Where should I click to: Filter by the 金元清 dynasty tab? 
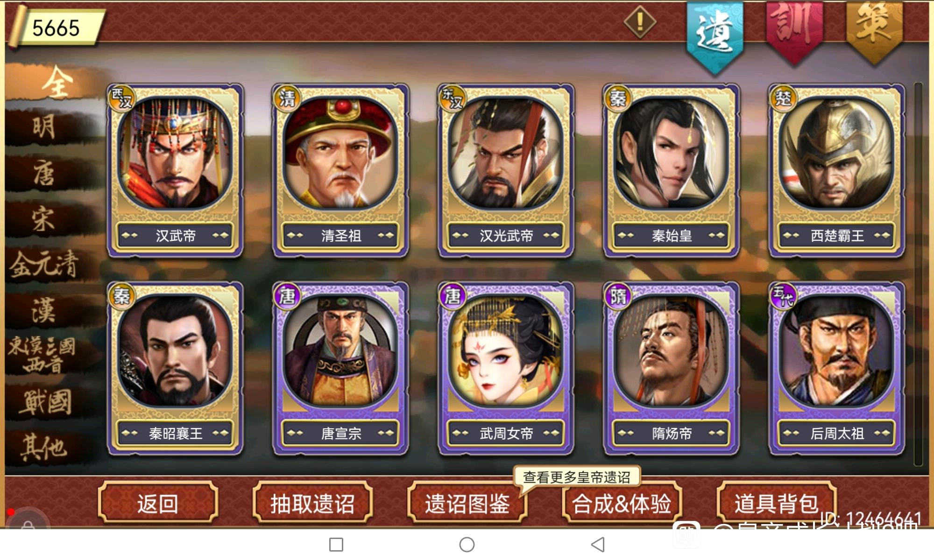(44, 265)
